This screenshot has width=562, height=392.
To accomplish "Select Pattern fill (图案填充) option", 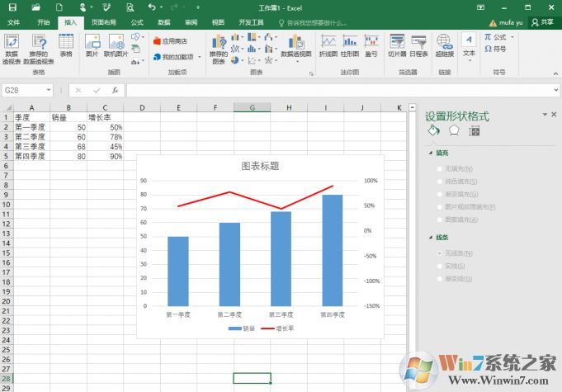I will click(457, 220).
